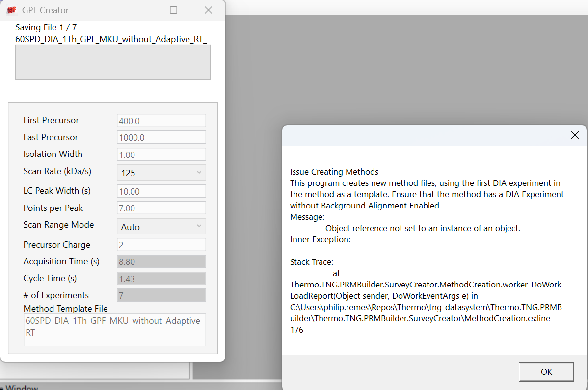Image resolution: width=588 pixels, height=390 pixels.
Task: Click the First Precursor field
Action: pyautogui.click(x=161, y=121)
